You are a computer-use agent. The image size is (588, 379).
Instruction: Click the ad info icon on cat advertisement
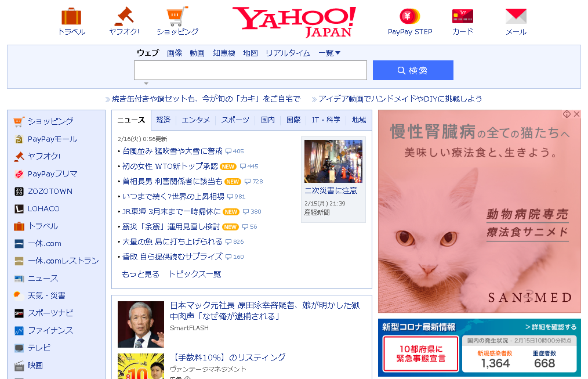click(567, 114)
